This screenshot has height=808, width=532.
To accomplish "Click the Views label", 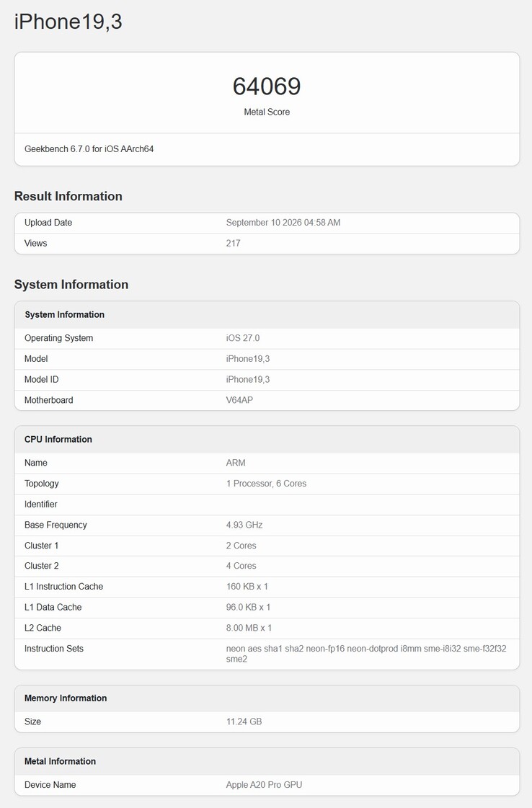I will tap(35, 243).
